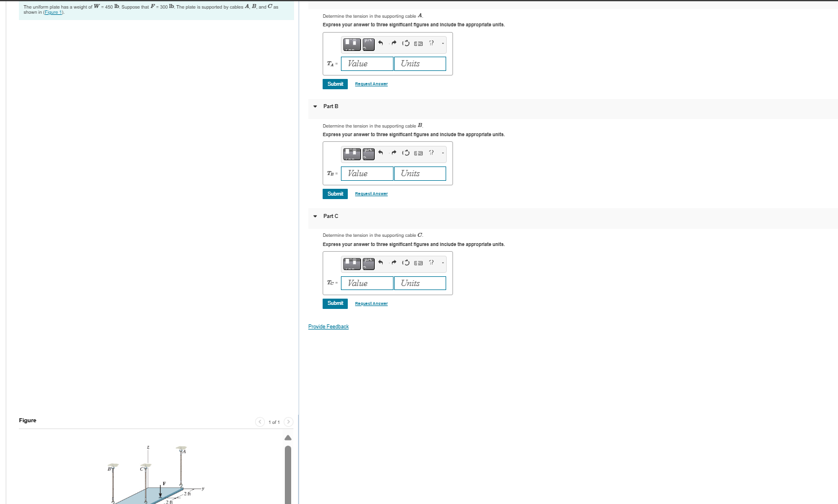Open templates tool in TC answer toolbar

[352, 263]
